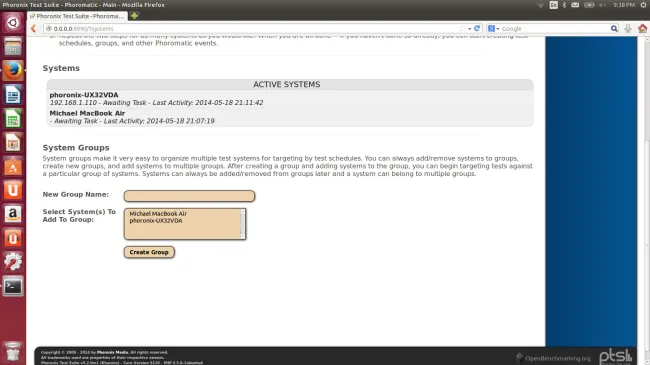This screenshot has width=650, height=365.
Task: Launch LibreOffice Impress from the dock
Action: click(x=12, y=143)
